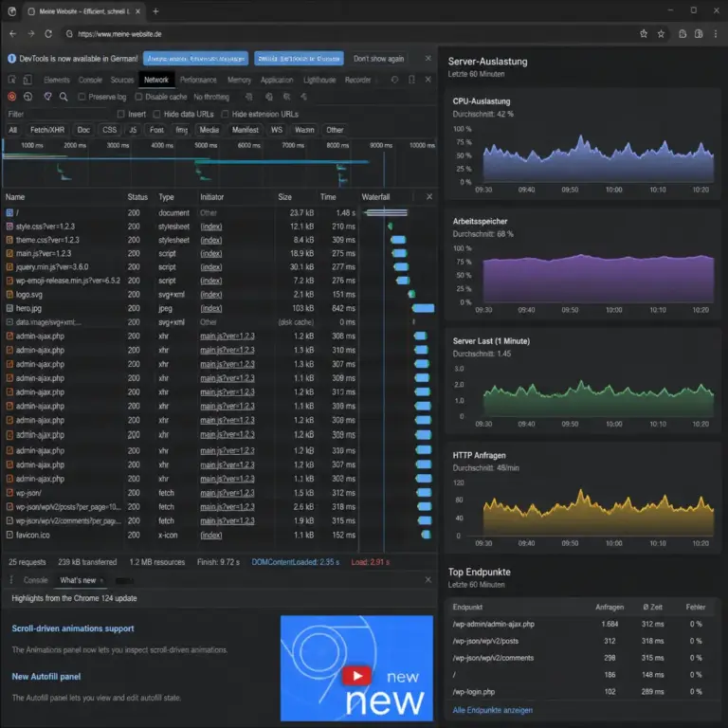Open the (index) initiator link for style.css
This screenshot has height=728, width=728.
click(x=211, y=227)
